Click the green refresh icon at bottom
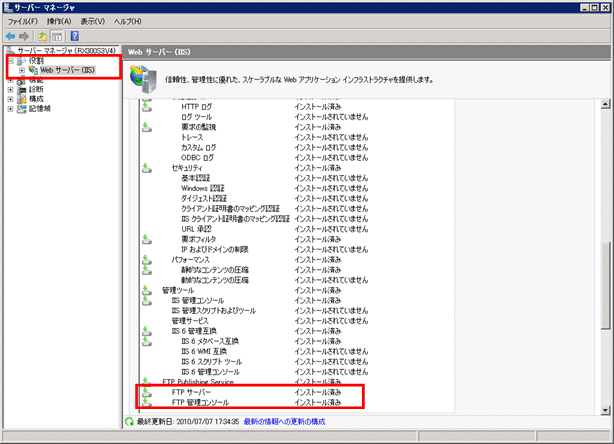614x444 pixels. pyautogui.click(x=129, y=422)
